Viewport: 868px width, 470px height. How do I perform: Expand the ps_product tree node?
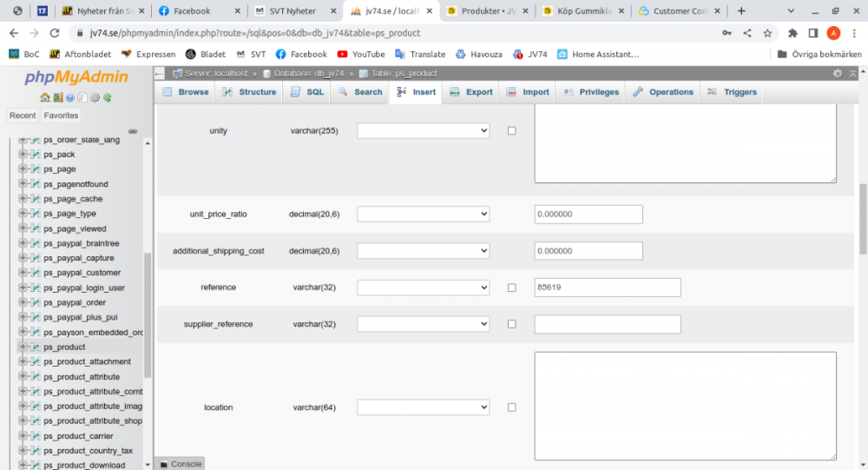(x=23, y=347)
